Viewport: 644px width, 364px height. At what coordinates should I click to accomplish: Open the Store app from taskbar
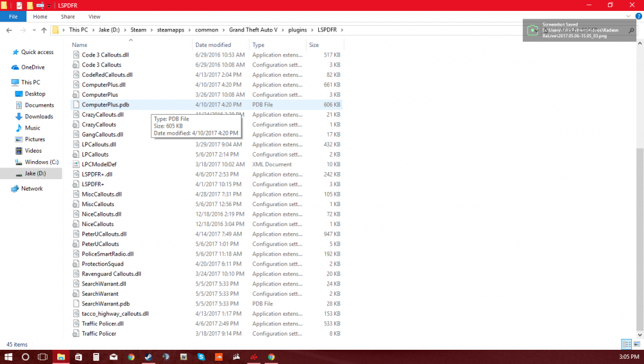[x=79, y=357]
